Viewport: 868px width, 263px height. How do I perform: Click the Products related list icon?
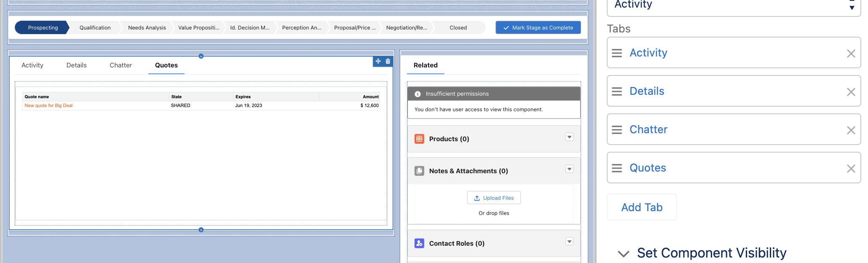pos(419,139)
